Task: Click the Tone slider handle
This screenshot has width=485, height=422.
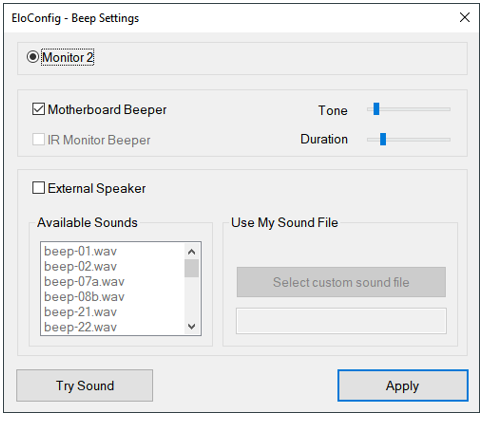Action: 376,109
